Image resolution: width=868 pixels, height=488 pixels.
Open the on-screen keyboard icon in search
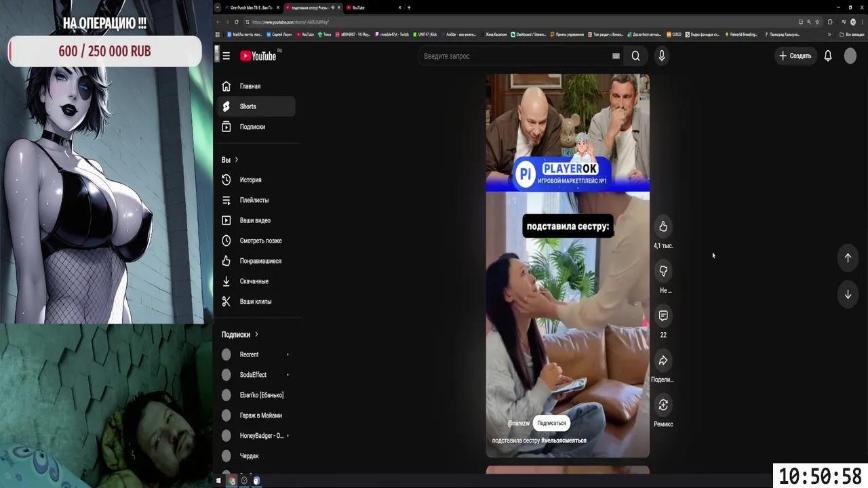click(616, 56)
